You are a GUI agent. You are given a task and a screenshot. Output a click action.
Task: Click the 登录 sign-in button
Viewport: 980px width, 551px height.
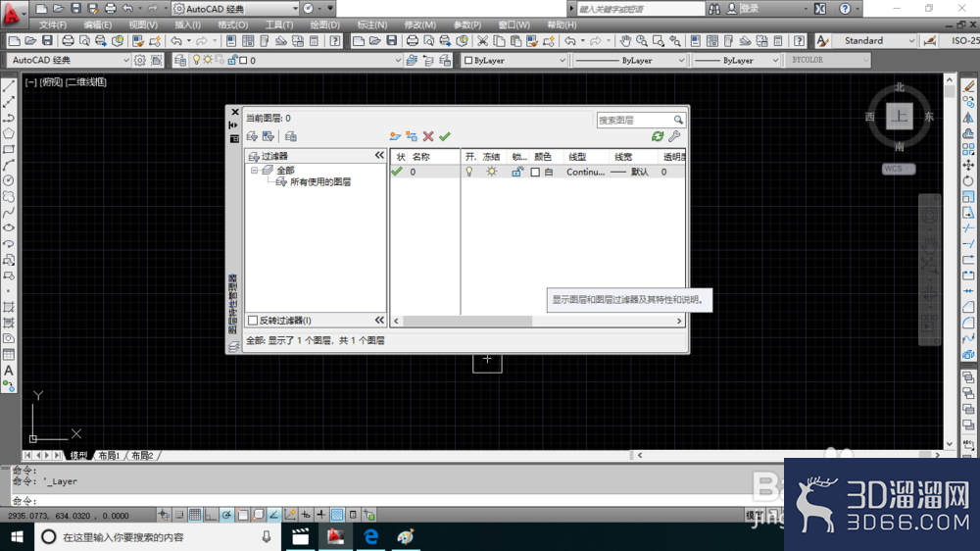(x=749, y=9)
